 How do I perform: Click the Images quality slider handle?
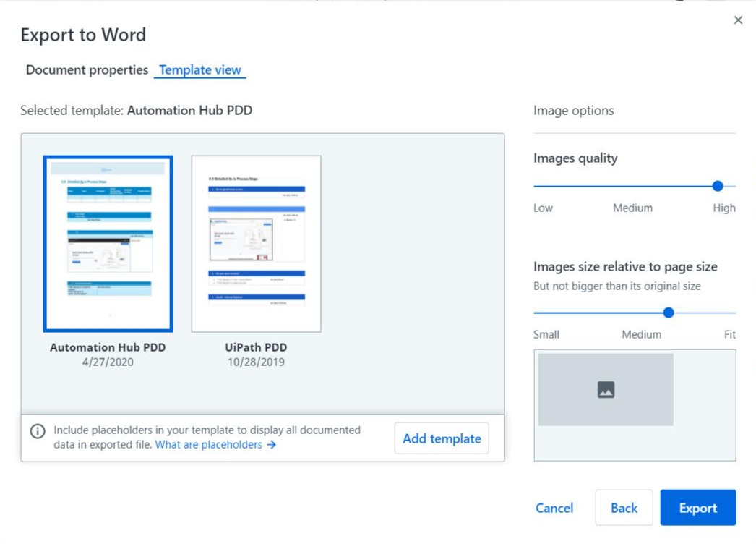(x=718, y=186)
